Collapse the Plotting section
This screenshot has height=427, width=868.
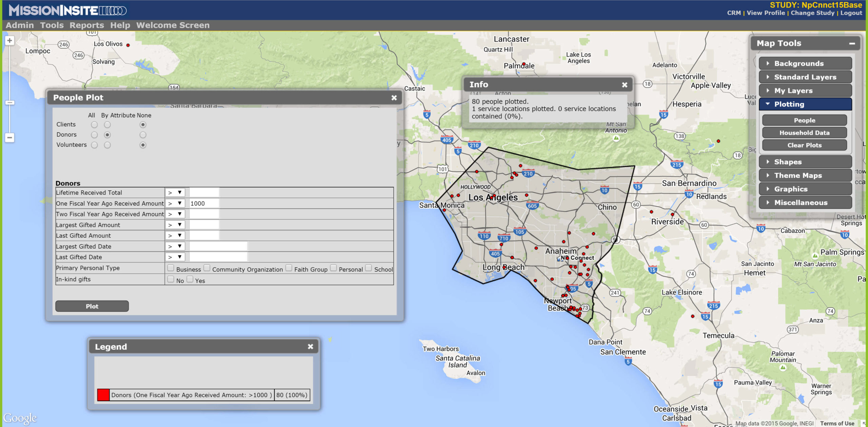(x=805, y=104)
